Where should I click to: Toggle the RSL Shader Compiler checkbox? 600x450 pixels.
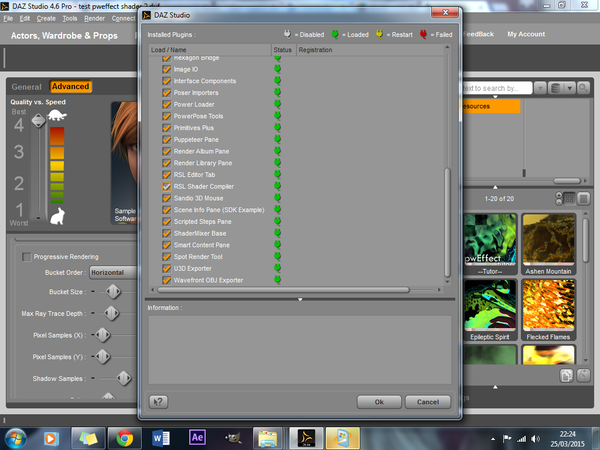click(166, 186)
